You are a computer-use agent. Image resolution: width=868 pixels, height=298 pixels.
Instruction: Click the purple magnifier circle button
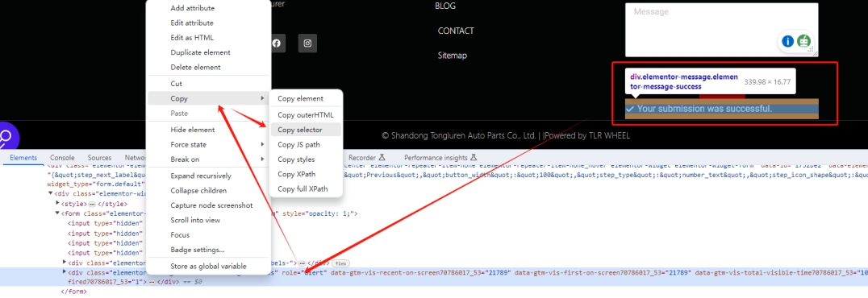coord(6,137)
